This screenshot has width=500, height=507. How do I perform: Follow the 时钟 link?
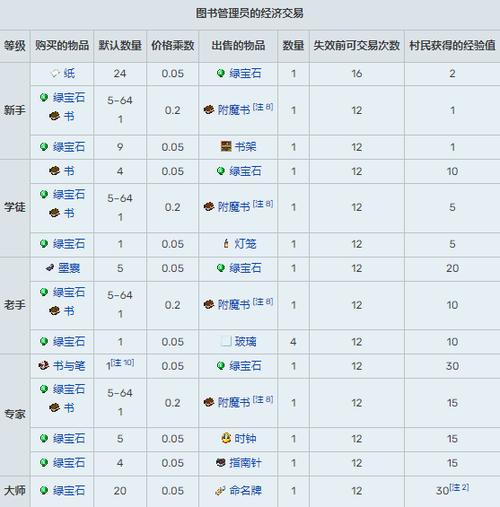point(245,438)
